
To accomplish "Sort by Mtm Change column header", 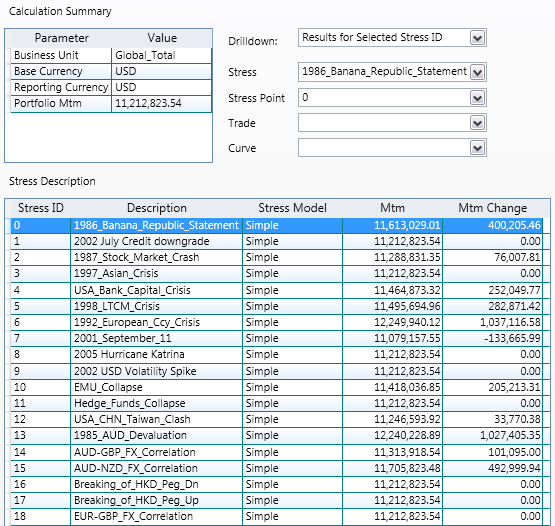I will pos(492,208).
